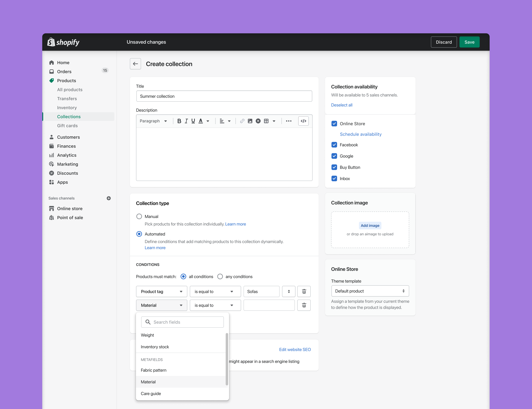Open the Material field dropdown

point(162,305)
